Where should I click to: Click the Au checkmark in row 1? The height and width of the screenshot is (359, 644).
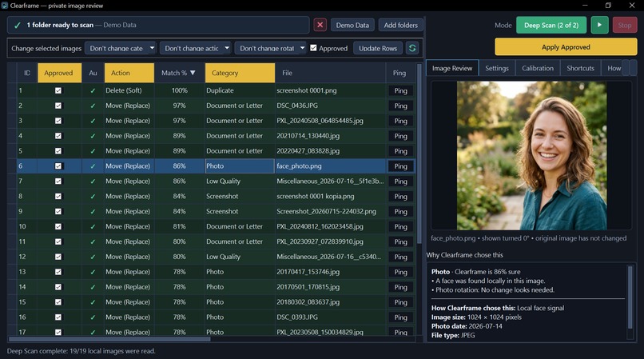93,90
